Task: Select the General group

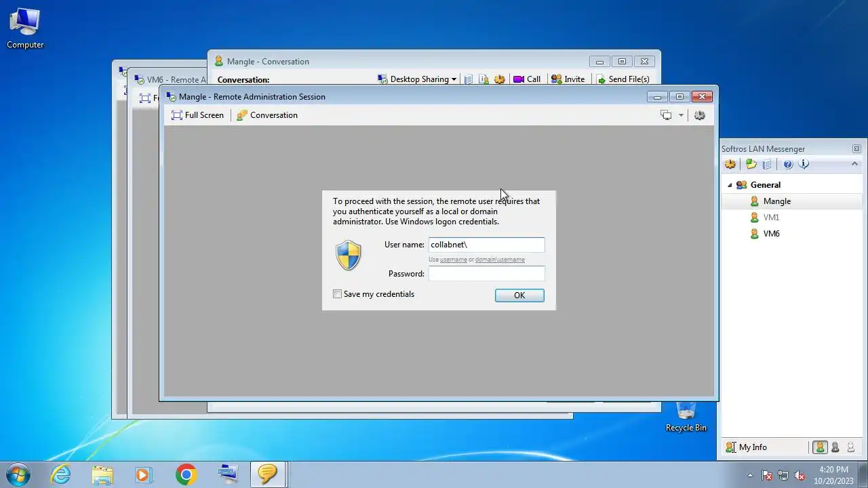Action: click(766, 185)
